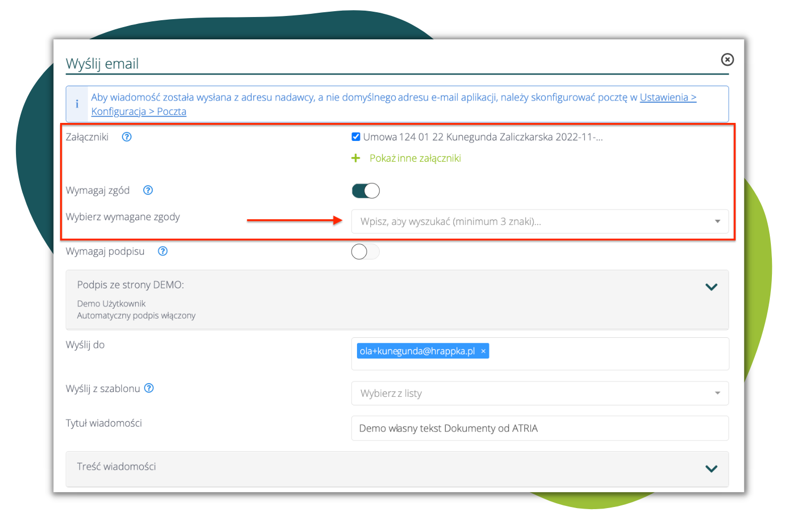
Task: Open the Wybierz wymagane zgody dropdown
Action: pos(539,222)
